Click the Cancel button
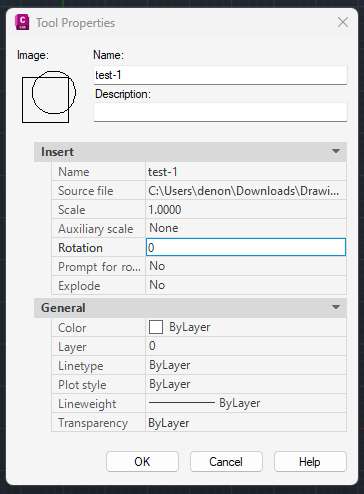 [x=226, y=462]
